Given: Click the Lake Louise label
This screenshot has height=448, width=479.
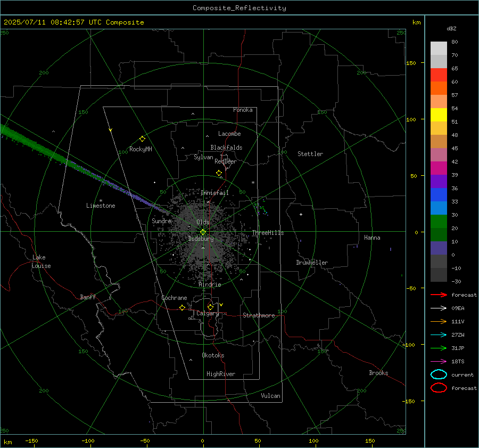Looking at the screenshot, I should 41,262.
